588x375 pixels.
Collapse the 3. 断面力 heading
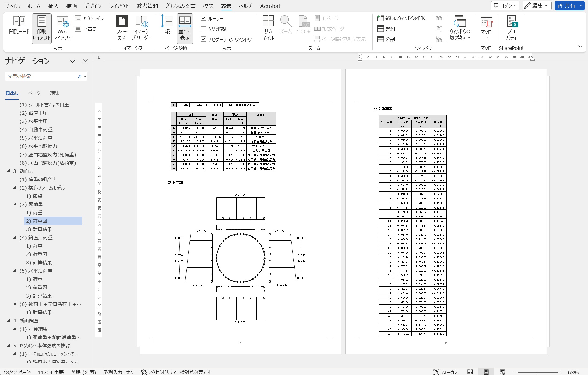[8, 171]
